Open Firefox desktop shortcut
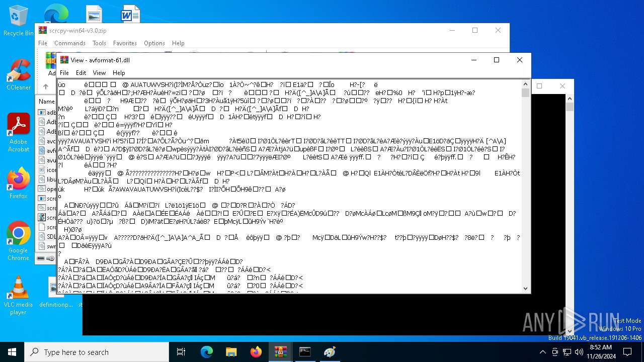644x362 pixels. 18,184
